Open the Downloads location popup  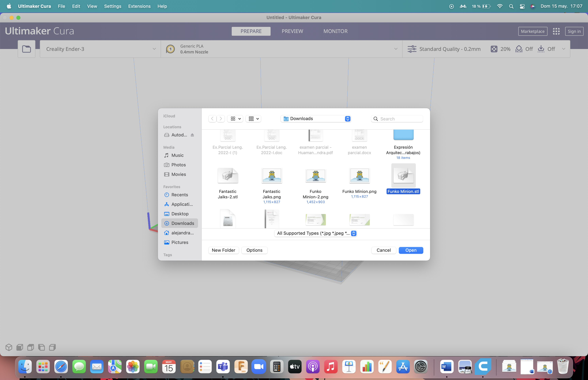[x=316, y=119]
